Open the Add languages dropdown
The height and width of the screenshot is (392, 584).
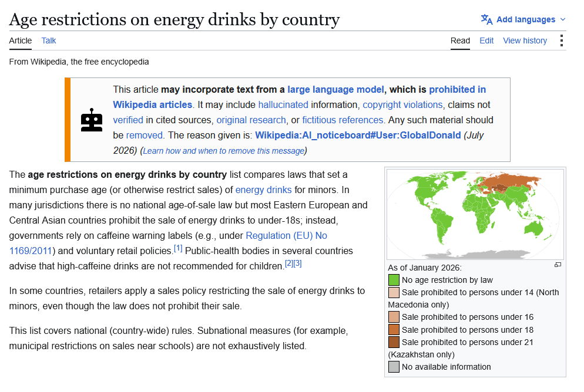click(523, 19)
